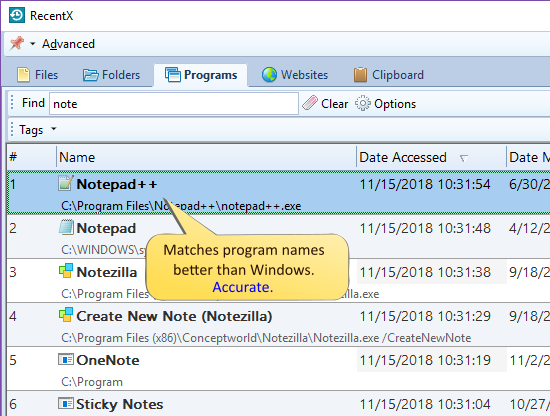Open the Advanced menu

click(68, 44)
